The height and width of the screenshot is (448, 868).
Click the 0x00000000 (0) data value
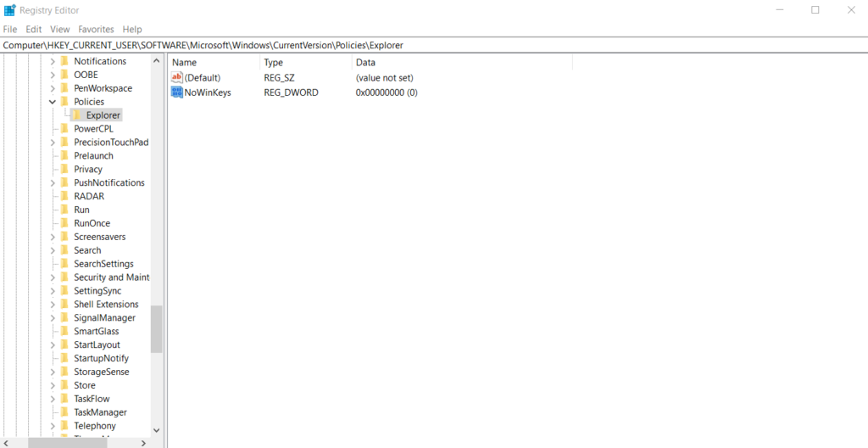coord(387,92)
